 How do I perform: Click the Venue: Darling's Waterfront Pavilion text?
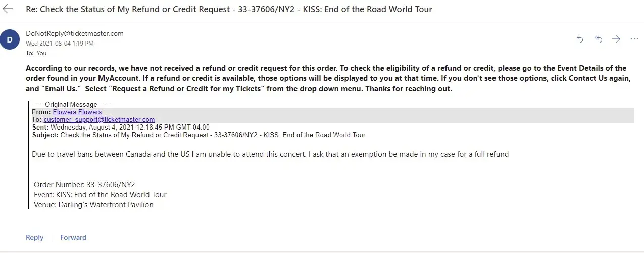click(x=93, y=205)
